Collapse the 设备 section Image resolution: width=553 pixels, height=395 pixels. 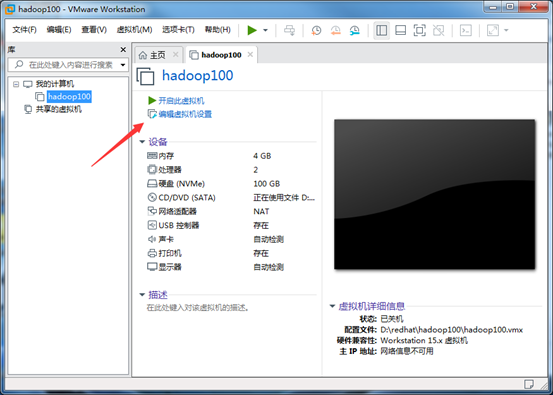point(142,142)
